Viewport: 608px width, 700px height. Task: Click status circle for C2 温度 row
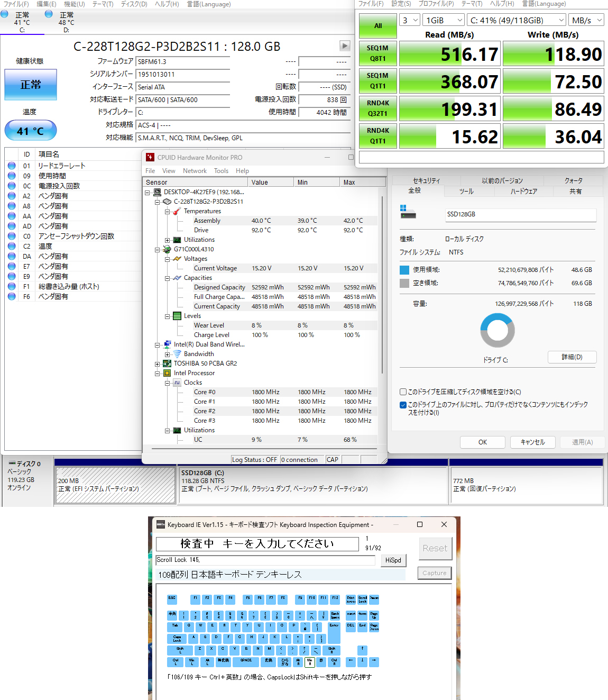pyautogui.click(x=12, y=246)
